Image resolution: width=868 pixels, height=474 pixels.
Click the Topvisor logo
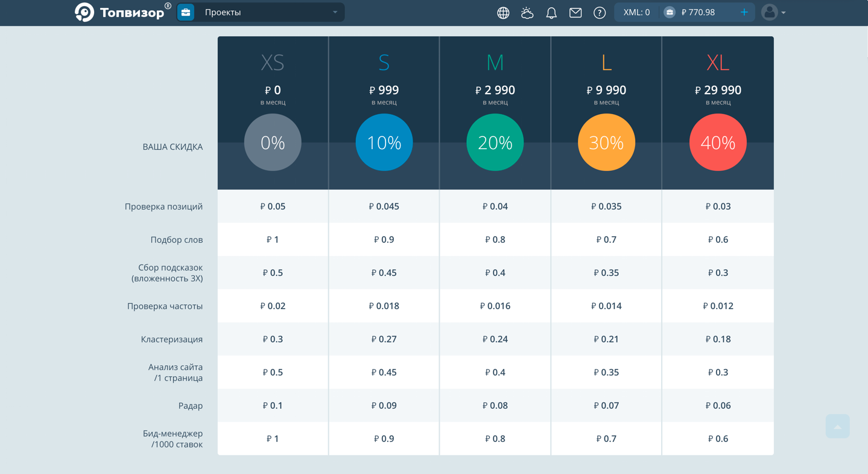point(122,12)
